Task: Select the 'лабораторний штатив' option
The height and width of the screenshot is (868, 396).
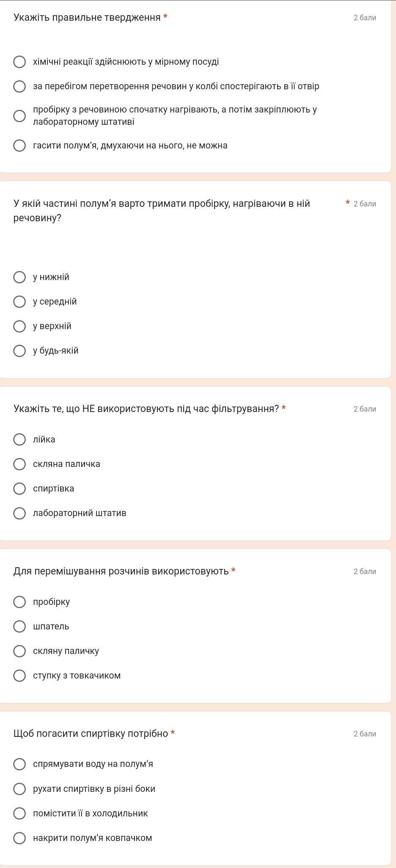Action: [19, 513]
